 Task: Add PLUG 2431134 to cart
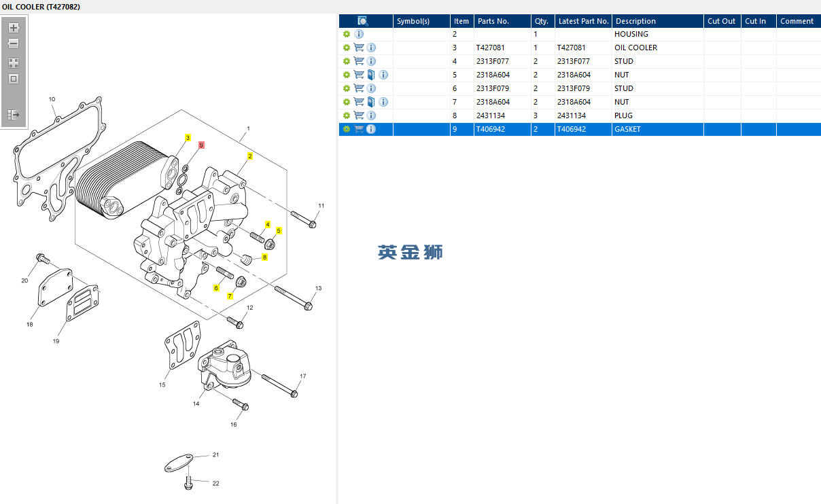pos(359,115)
